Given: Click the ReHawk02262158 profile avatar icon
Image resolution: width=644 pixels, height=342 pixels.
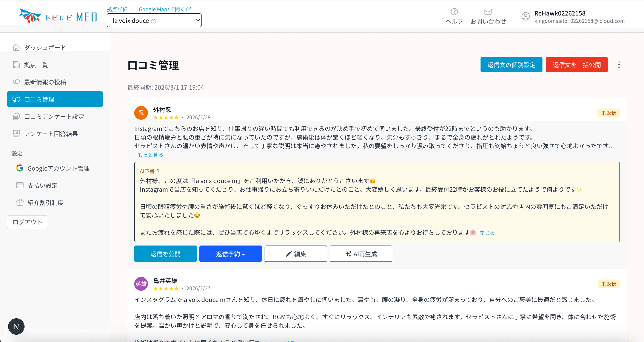Looking at the screenshot, I should point(525,16).
